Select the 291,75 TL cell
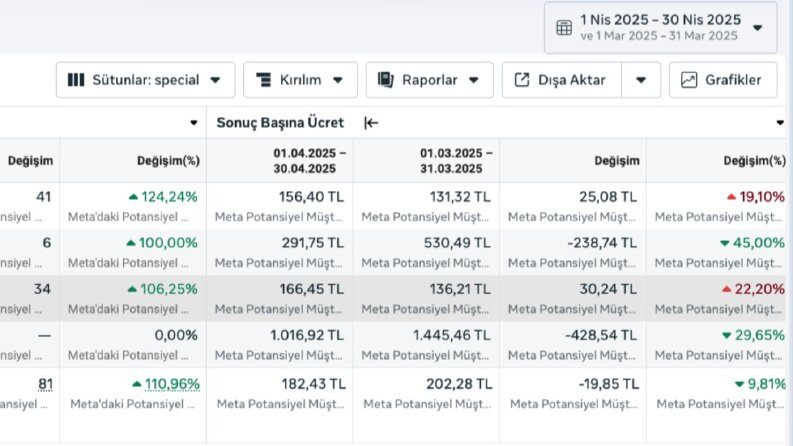 [x=280, y=252]
